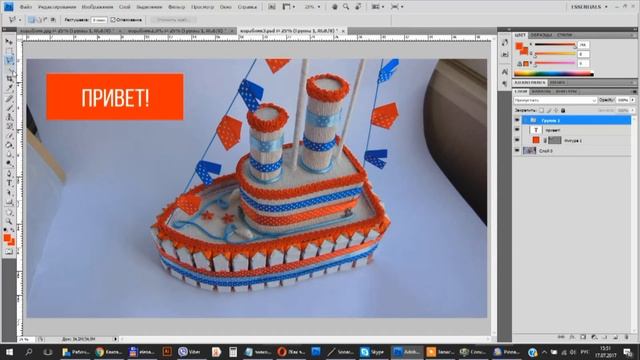Image resolution: width=640 pixels, height=360 pixels.
Task: Open the Screen Mode dropdown
Action: (397, 7)
